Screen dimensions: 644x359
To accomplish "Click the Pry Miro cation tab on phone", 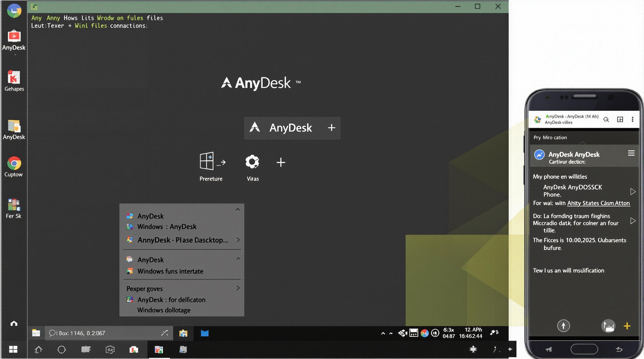I will coord(550,137).
